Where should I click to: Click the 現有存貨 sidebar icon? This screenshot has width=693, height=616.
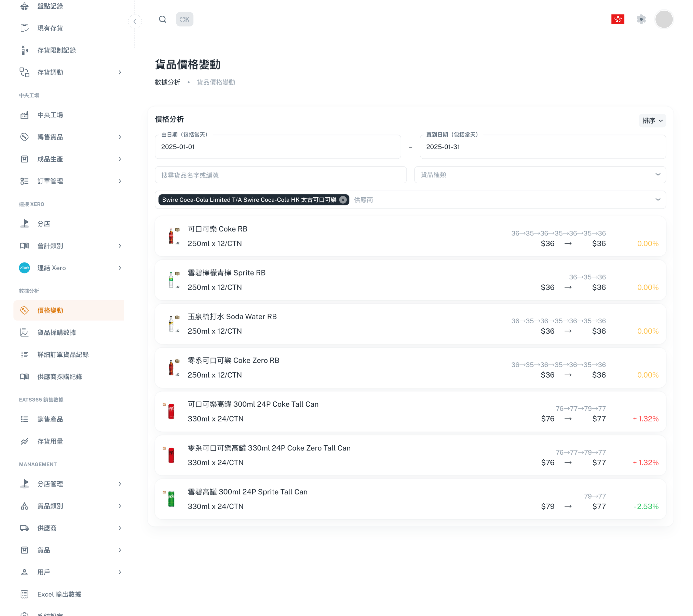(24, 28)
